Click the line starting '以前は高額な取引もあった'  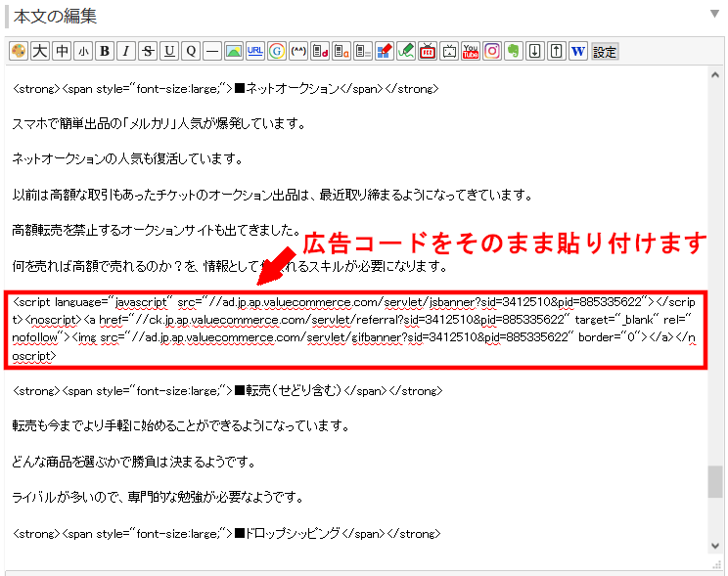pyautogui.click(x=272, y=195)
